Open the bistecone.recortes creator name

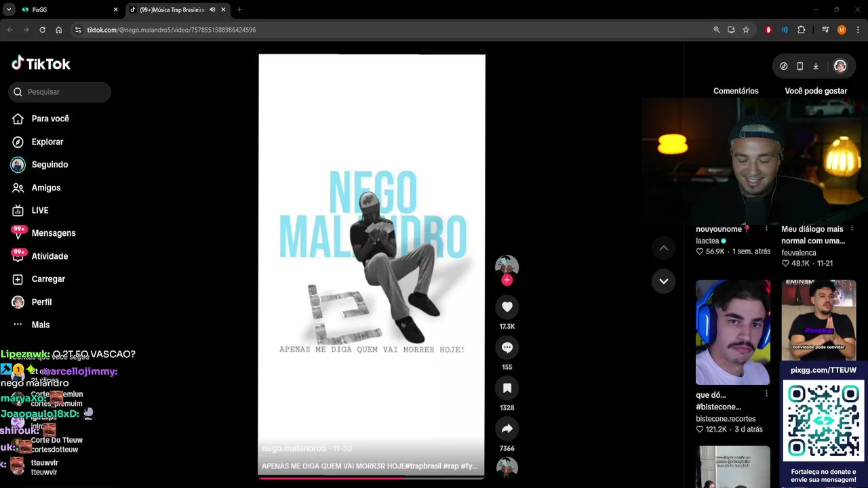(726, 419)
